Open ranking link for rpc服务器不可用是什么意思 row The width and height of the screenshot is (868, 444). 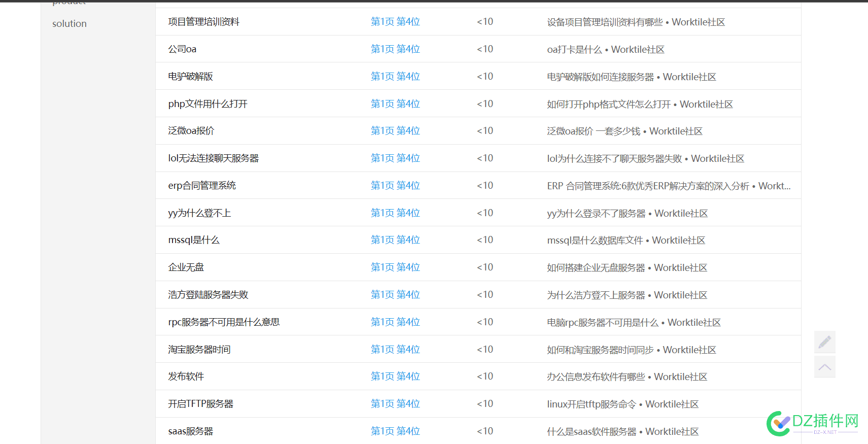coord(395,322)
